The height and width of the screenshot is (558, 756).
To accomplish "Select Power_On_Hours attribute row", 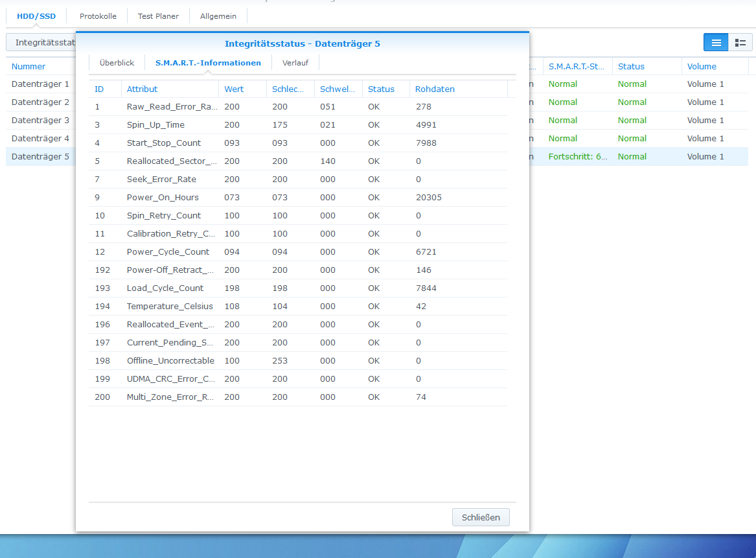I will tap(298, 197).
